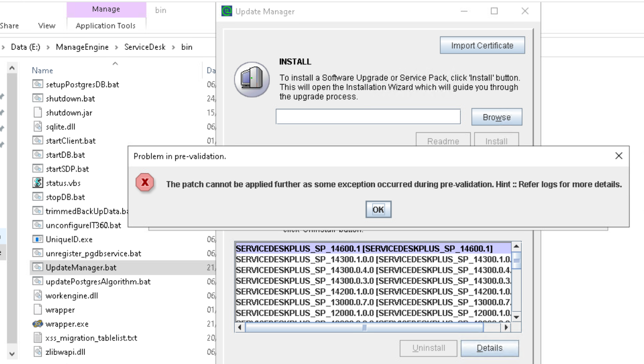Click the Uninstall button

(x=428, y=348)
